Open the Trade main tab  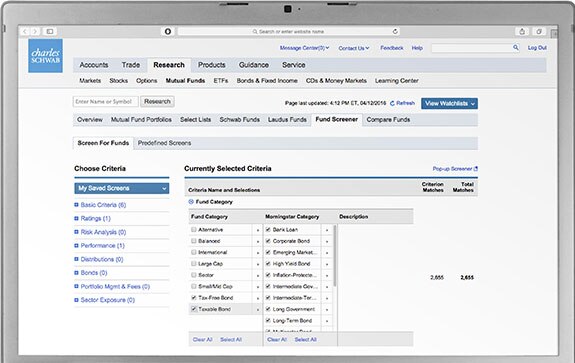pyautogui.click(x=131, y=65)
